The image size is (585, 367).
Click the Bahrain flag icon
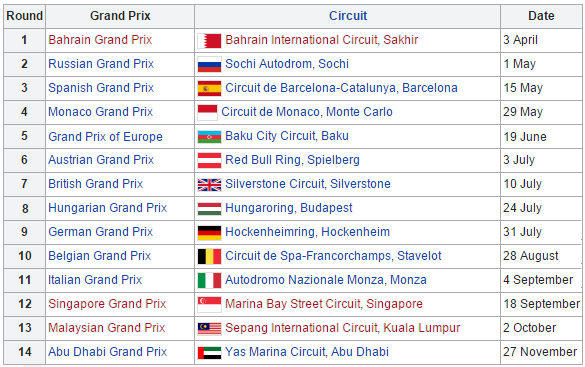tap(209, 41)
